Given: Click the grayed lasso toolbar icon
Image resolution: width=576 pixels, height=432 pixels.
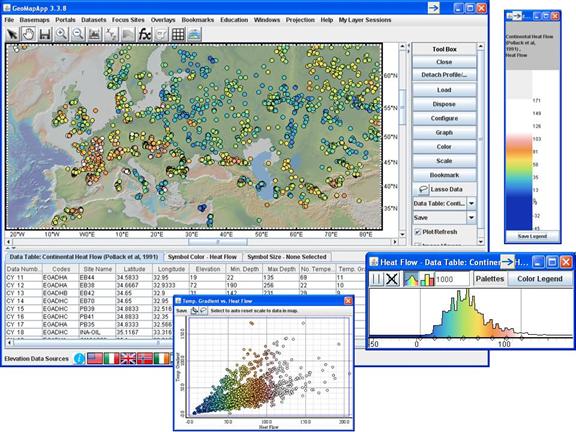Looking at the screenshot, I should [x=161, y=35].
